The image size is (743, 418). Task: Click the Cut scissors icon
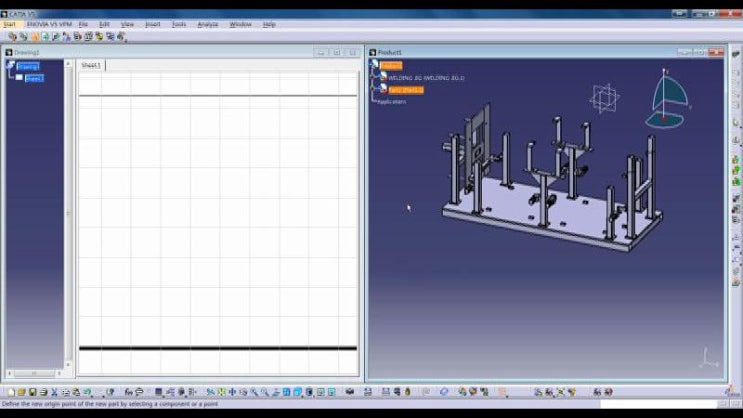coord(54,392)
